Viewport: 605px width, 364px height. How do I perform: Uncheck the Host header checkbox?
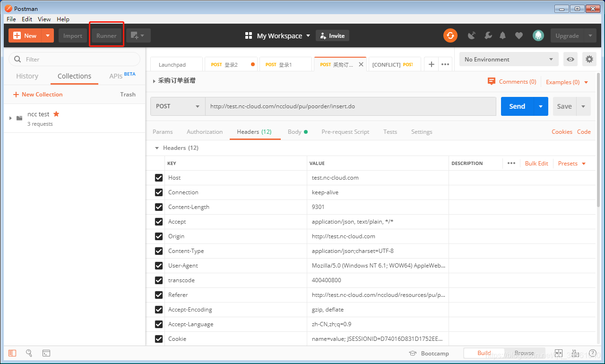pos(159,178)
